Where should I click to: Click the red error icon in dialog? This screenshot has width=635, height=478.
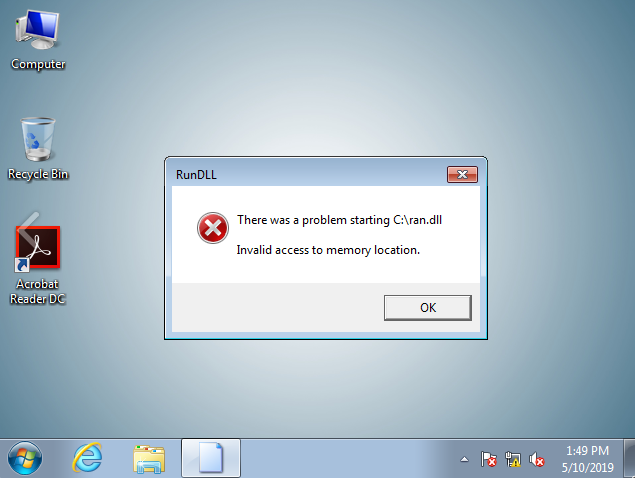click(x=213, y=228)
